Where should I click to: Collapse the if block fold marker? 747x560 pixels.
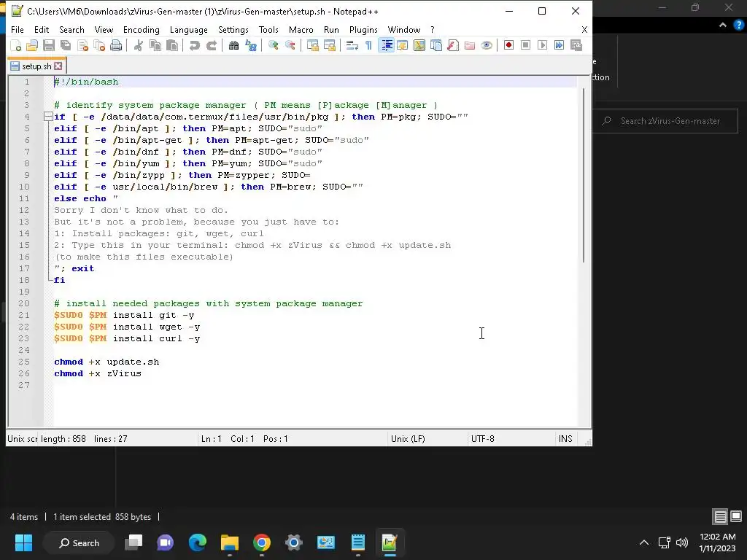[47, 116]
